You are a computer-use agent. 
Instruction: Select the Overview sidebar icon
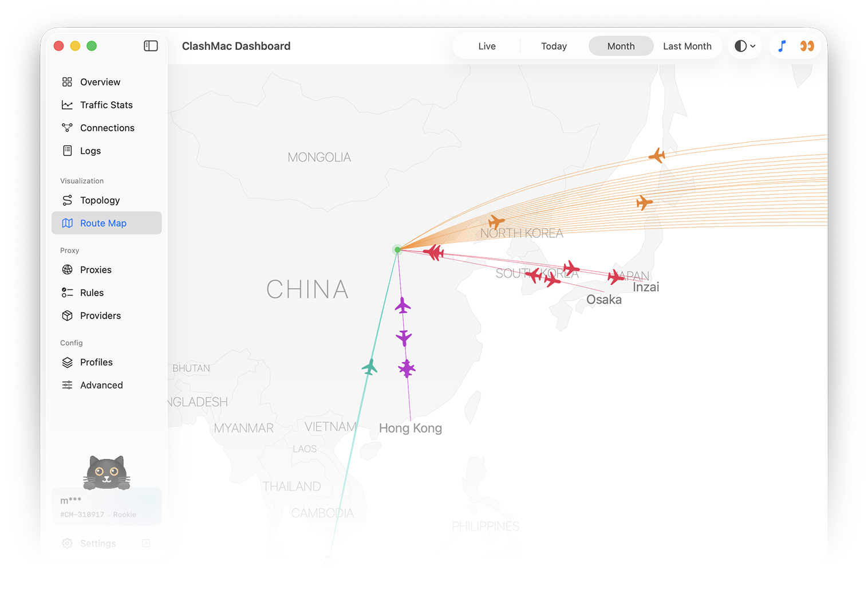(x=67, y=82)
